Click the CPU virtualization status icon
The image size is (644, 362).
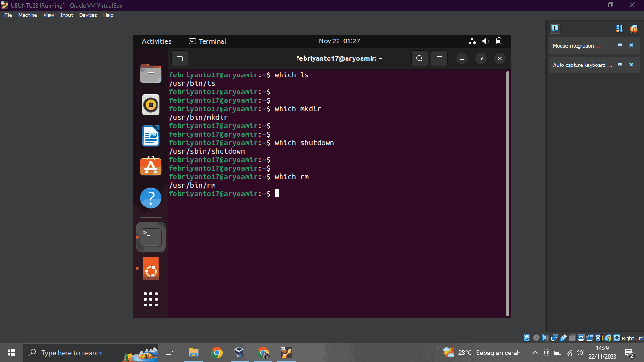(599, 337)
